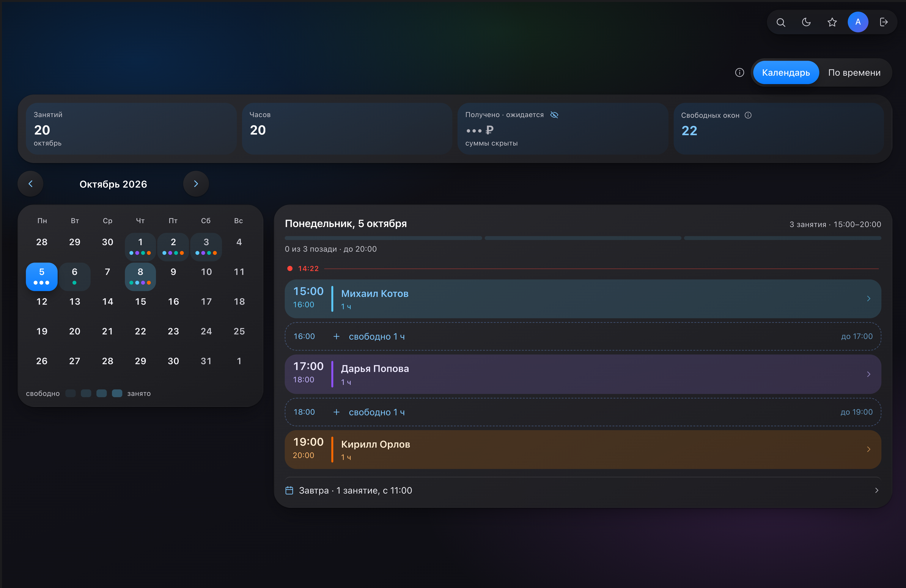Open the user avatar "A"

tap(858, 22)
